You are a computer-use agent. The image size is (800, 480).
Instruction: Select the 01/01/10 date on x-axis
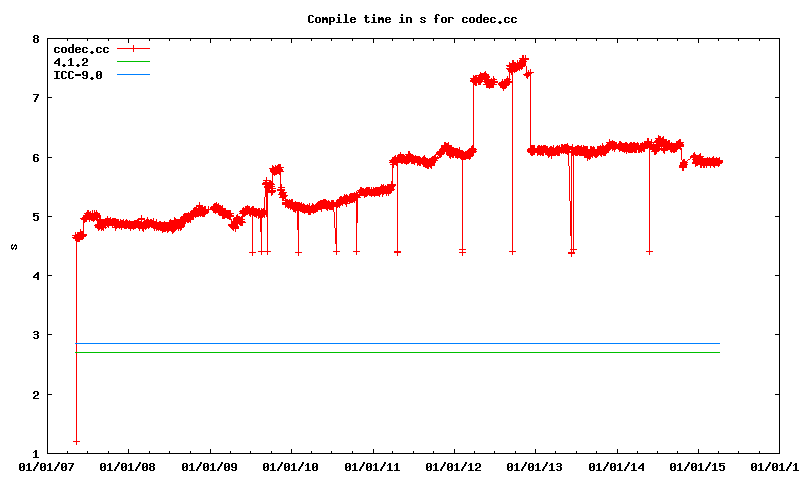291,466
